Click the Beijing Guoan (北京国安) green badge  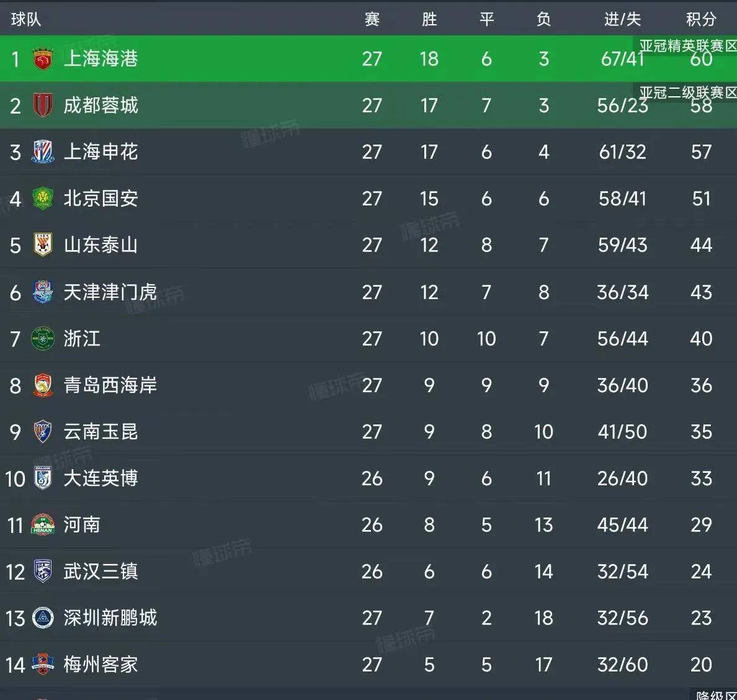click(43, 199)
